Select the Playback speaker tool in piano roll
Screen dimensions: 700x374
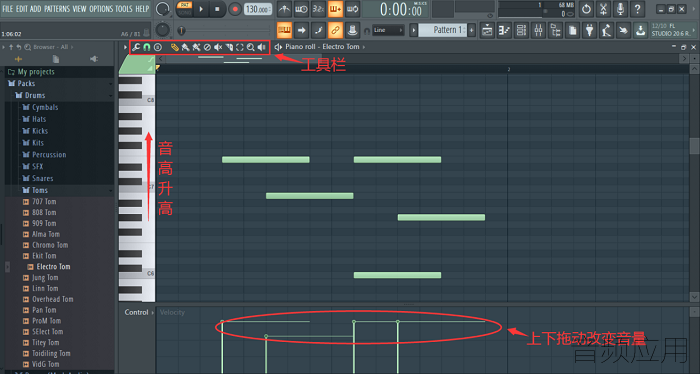pos(262,47)
